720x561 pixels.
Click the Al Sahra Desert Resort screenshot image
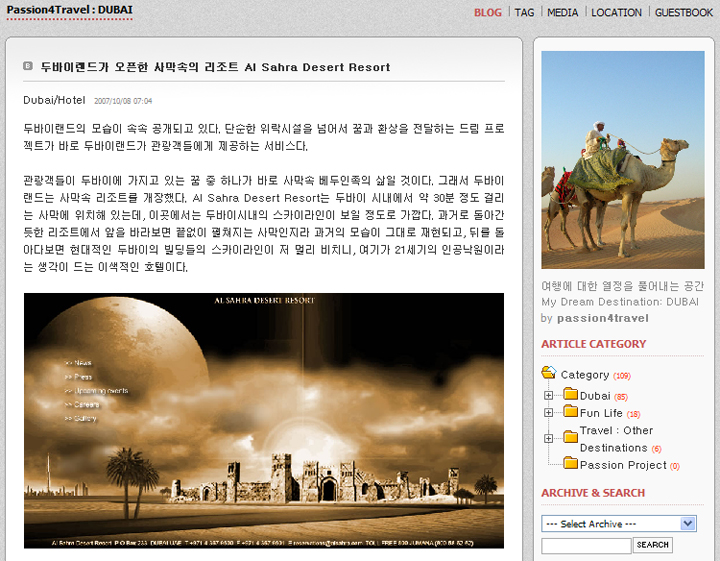(264, 421)
